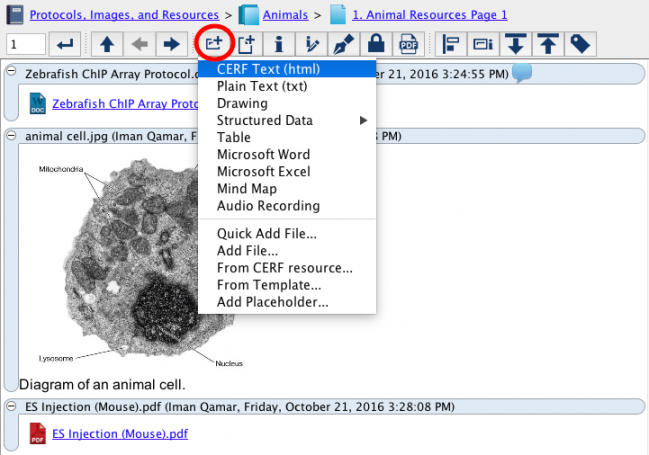The width and height of the screenshot is (649, 455).
Task: Click the fountain pen sign icon
Action: 344,44
